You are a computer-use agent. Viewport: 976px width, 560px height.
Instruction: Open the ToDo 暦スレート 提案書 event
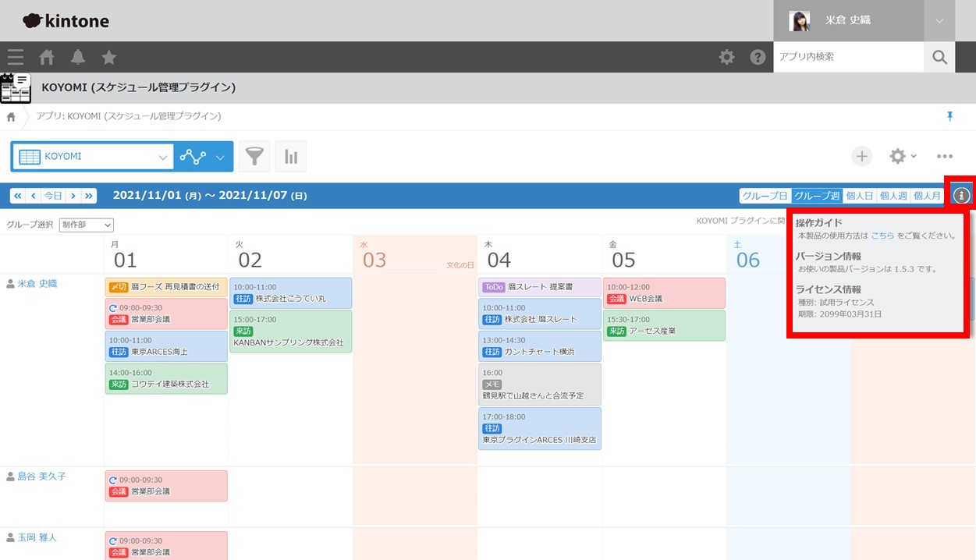540,287
